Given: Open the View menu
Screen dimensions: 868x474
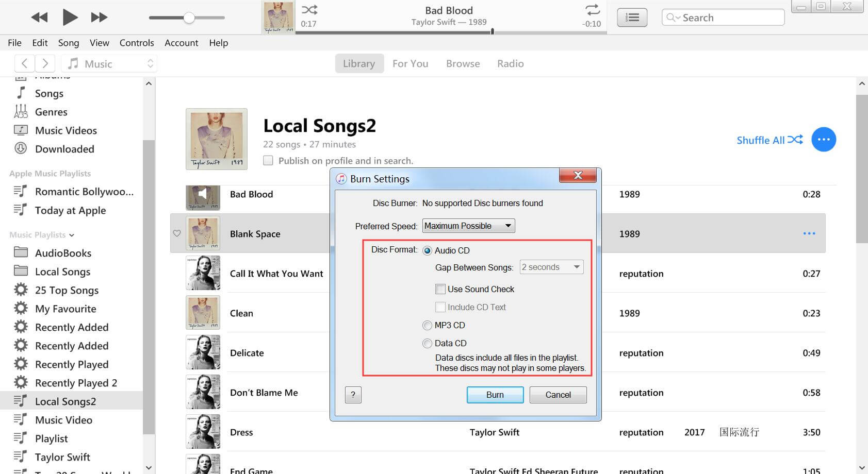Looking at the screenshot, I should (99, 43).
